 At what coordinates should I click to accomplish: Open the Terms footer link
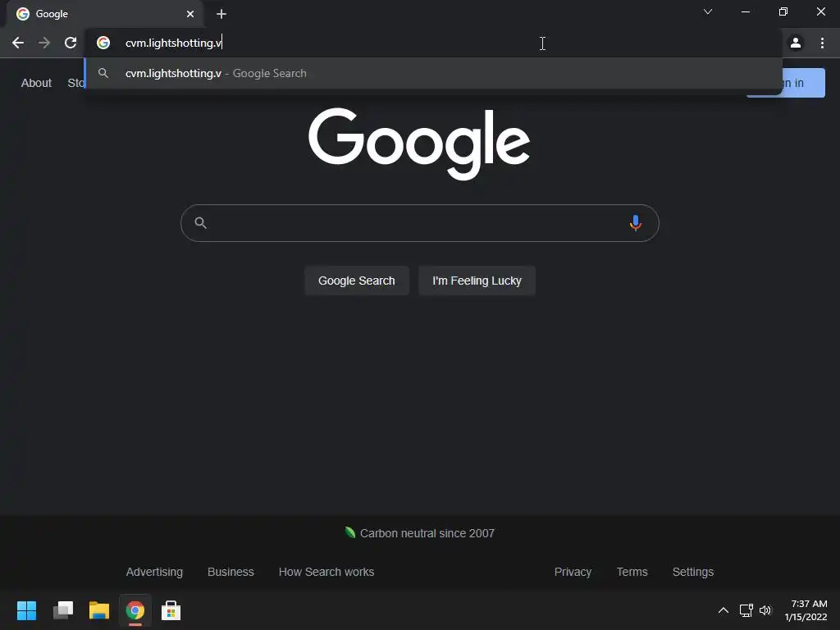pos(632,572)
